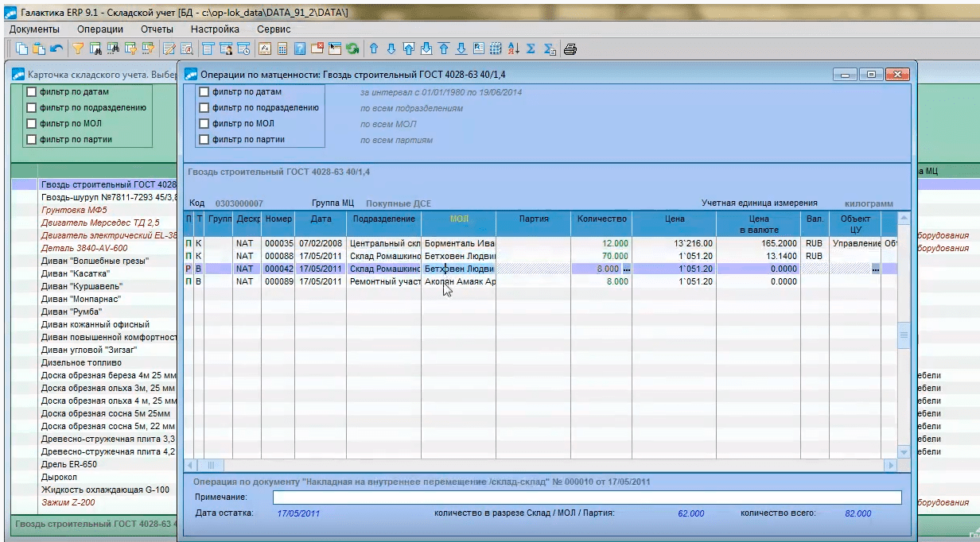Click the filter funnel toolbar icon

[78, 48]
